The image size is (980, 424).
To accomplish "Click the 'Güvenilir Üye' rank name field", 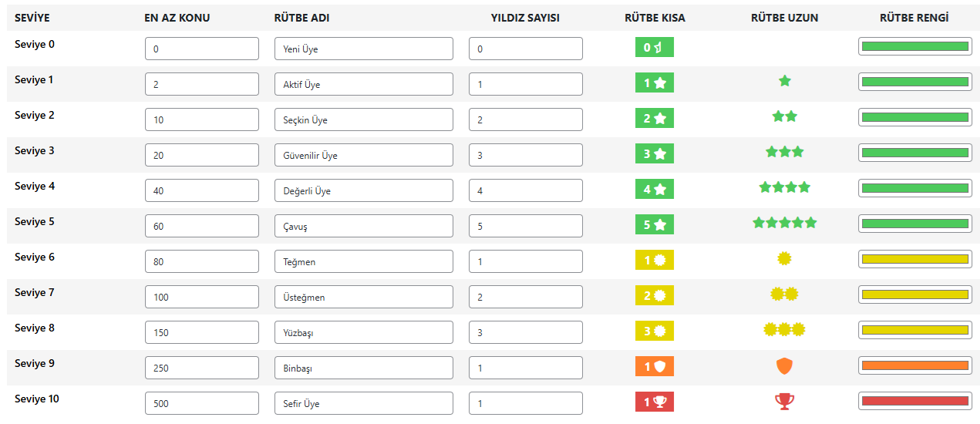I will coord(364,155).
